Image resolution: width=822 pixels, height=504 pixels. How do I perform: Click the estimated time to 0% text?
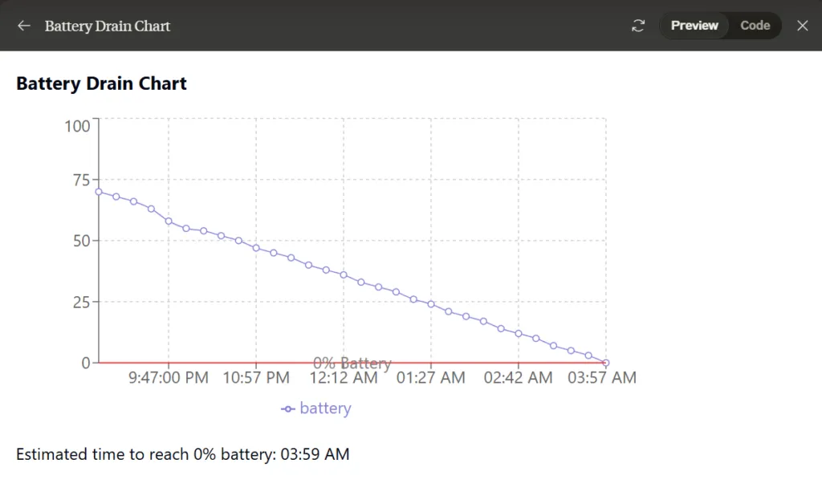click(182, 454)
